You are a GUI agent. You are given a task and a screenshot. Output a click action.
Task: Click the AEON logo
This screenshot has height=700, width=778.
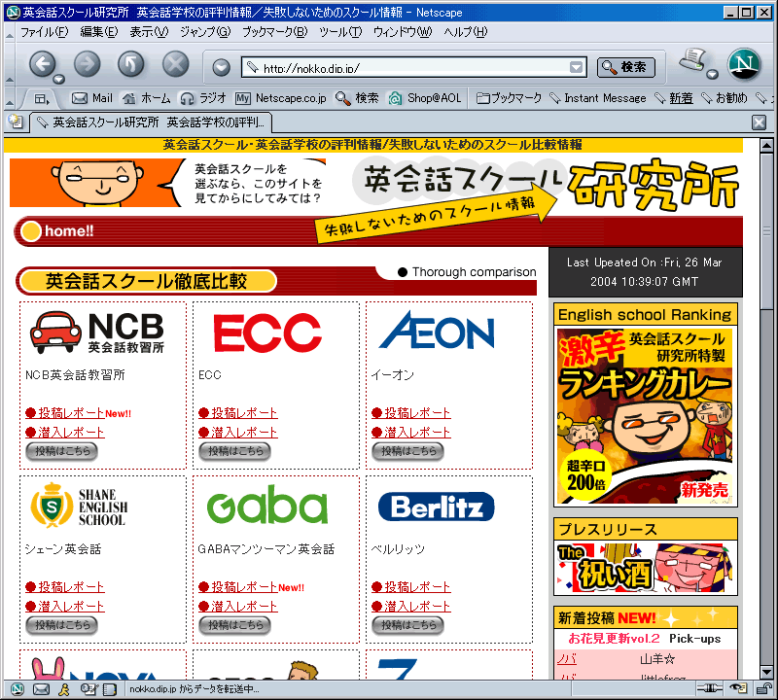click(x=437, y=330)
